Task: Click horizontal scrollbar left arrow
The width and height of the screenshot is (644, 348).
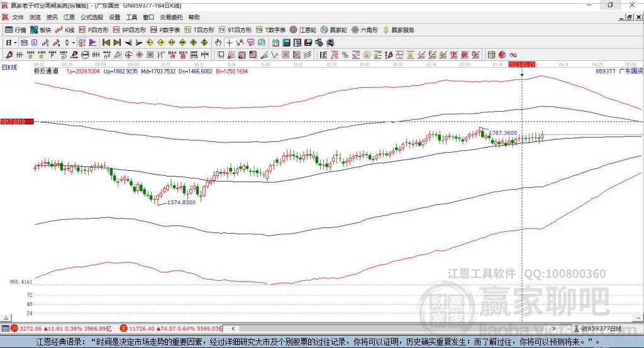Action: 233,329
